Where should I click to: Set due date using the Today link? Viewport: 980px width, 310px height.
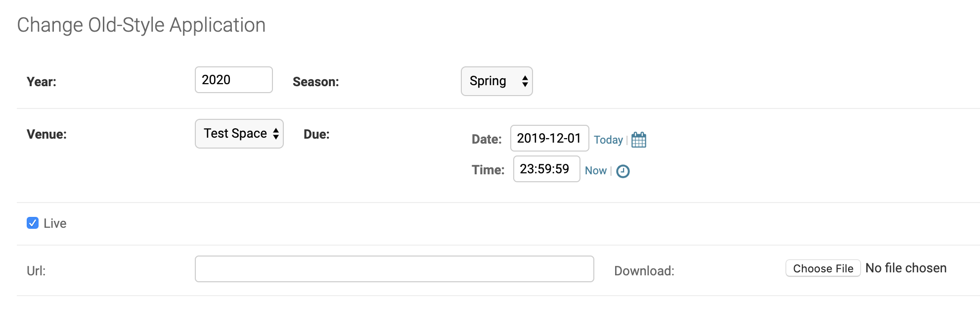pyautogui.click(x=608, y=140)
